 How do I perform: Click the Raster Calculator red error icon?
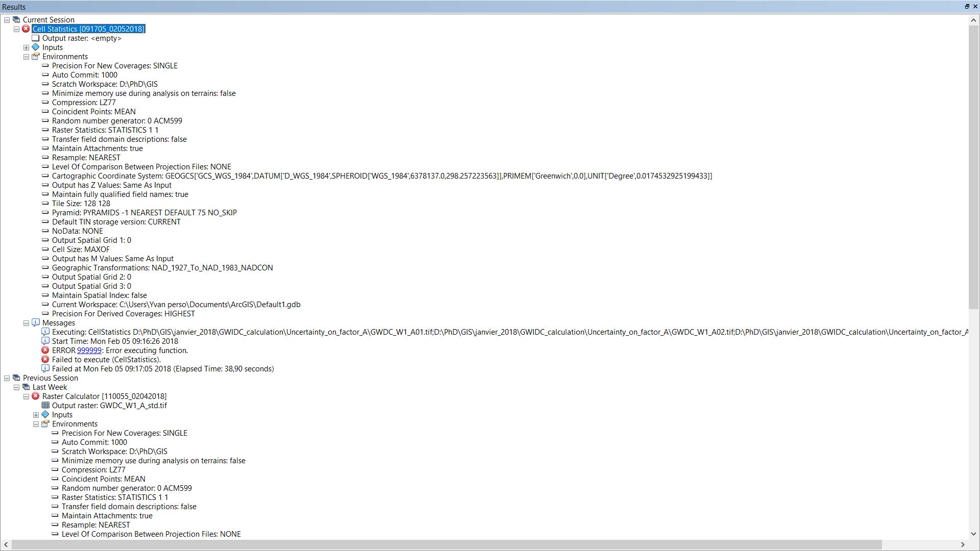click(36, 396)
